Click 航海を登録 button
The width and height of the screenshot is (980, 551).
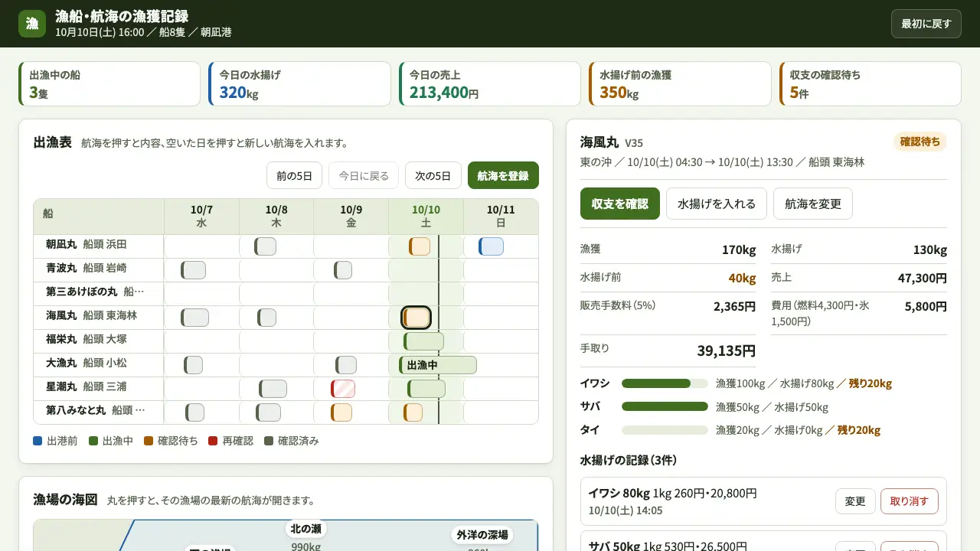(x=503, y=175)
